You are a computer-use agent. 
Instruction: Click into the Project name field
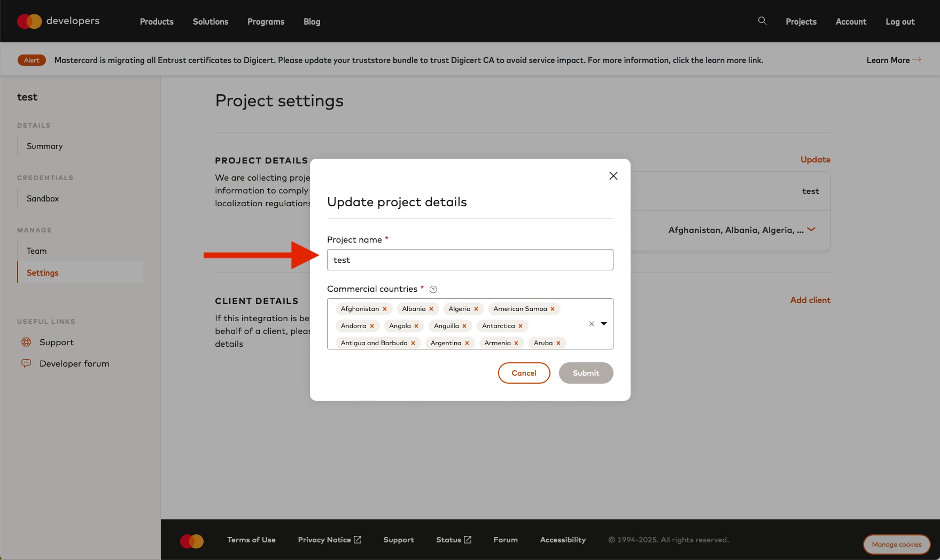pyautogui.click(x=470, y=260)
